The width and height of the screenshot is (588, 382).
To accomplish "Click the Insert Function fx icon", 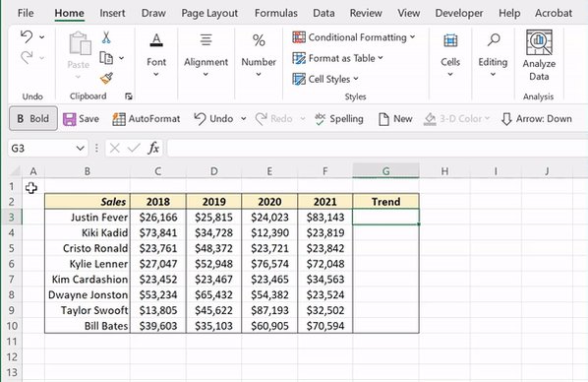I will [153, 149].
